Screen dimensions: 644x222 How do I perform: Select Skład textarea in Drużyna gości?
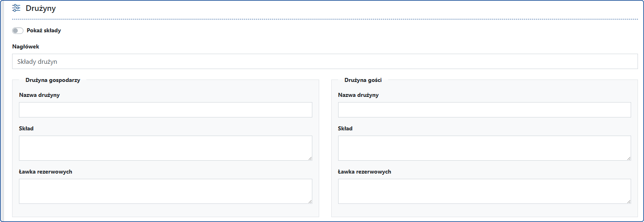tap(484, 148)
